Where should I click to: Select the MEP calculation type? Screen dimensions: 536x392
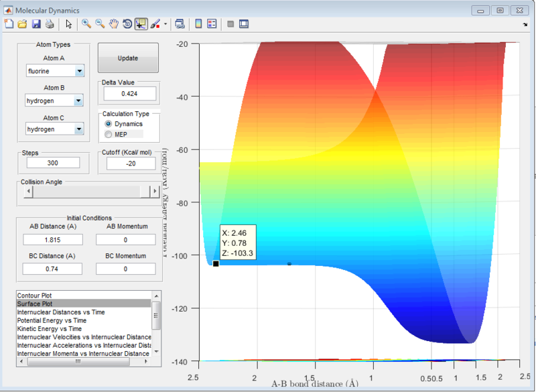pyautogui.click(x=109, y=135)
